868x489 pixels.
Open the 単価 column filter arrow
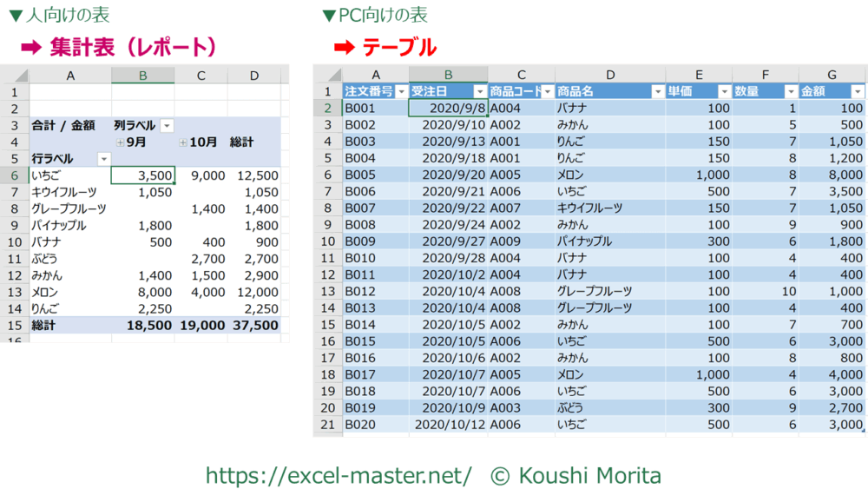click(x=724, y=92)
